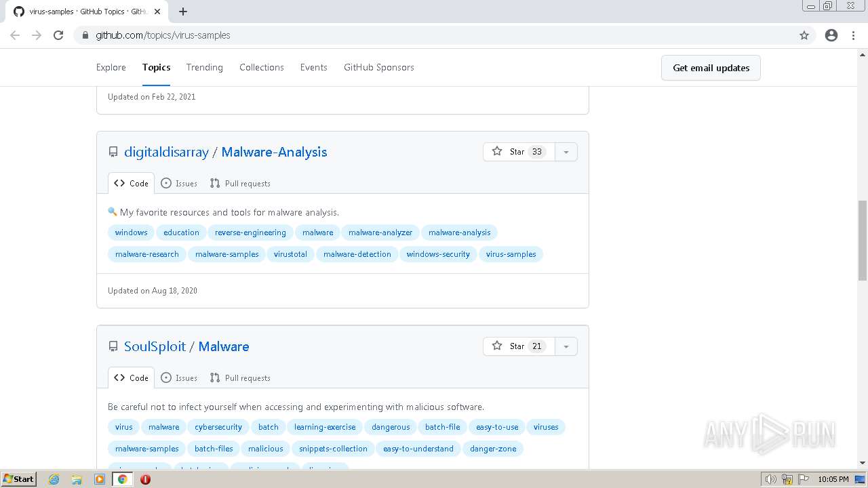Open the Explore nav item
Screen dimensions: 868x488
(x=111, y=67)
